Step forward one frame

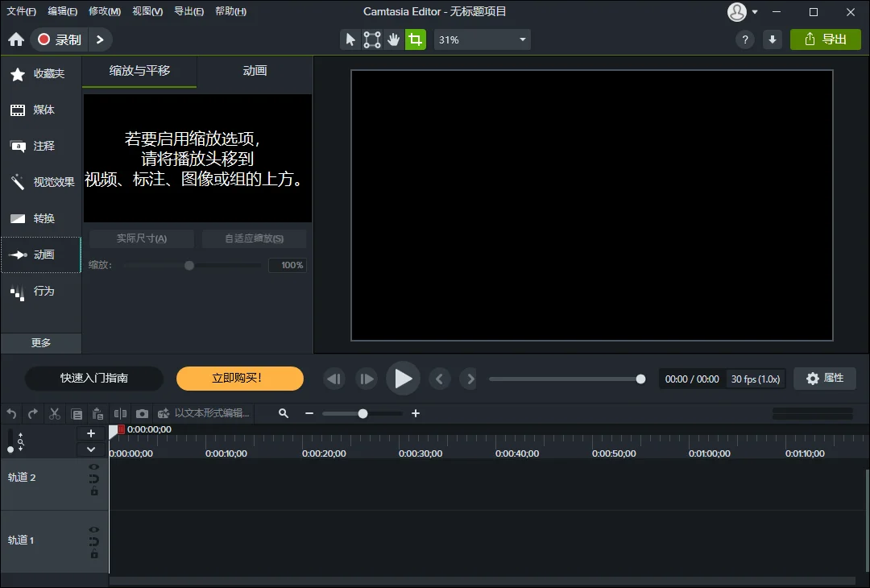367,379
